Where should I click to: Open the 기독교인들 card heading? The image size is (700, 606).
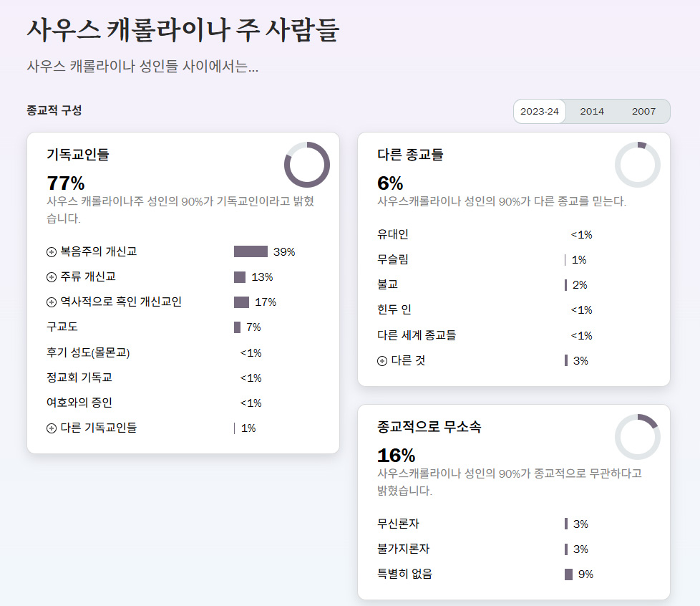78,154
